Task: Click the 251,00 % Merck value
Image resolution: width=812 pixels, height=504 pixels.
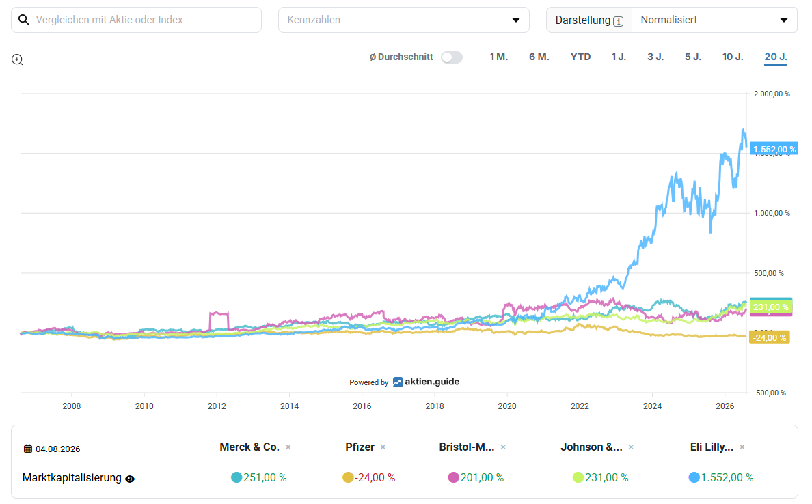Action: point(265,477)
